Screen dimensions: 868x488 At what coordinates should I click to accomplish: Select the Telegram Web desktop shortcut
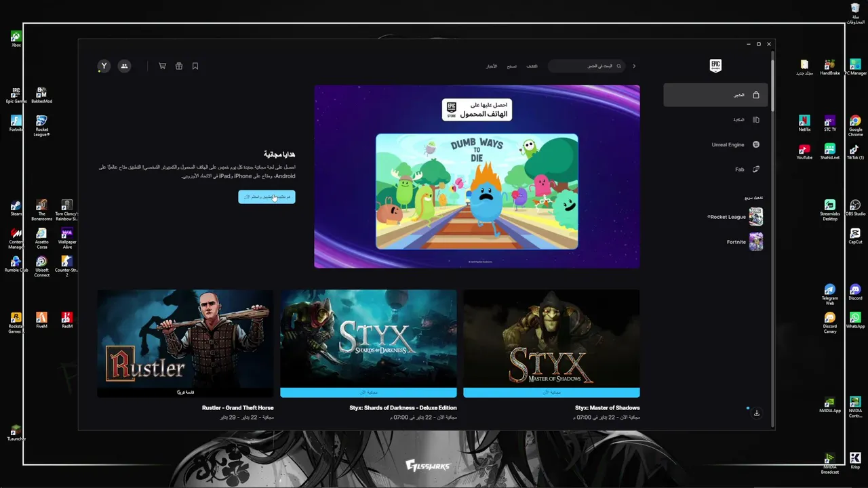pyautogui.click(x=830, y=295)
